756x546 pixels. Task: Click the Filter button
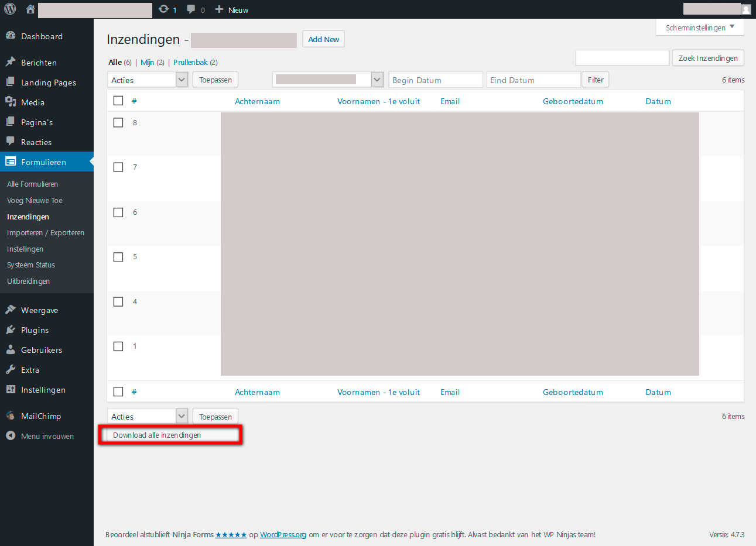pos(596,80)
